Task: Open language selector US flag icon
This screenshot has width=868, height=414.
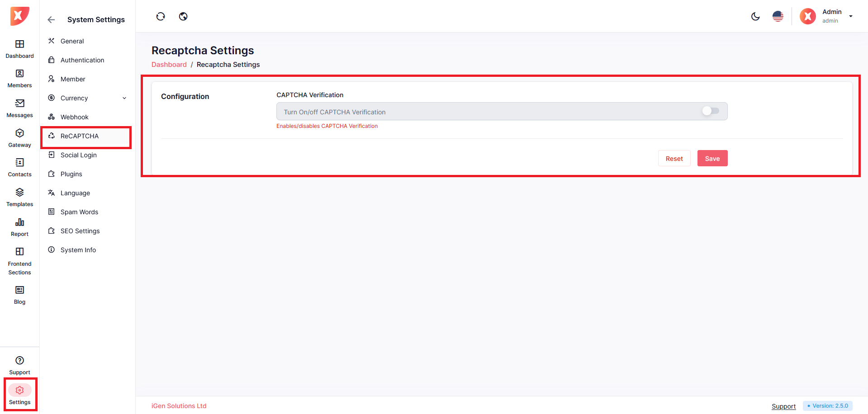Action: (778, 17)
